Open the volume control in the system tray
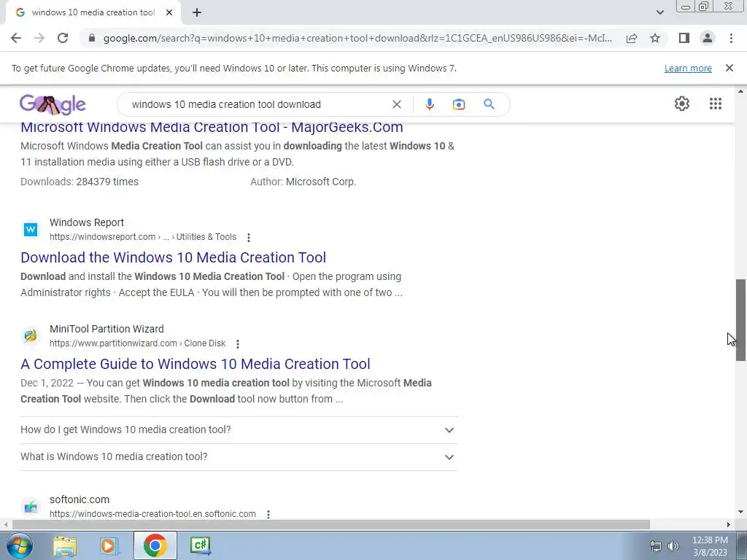The height and width of the screenshot is (560, 747). tap(673, 547)
